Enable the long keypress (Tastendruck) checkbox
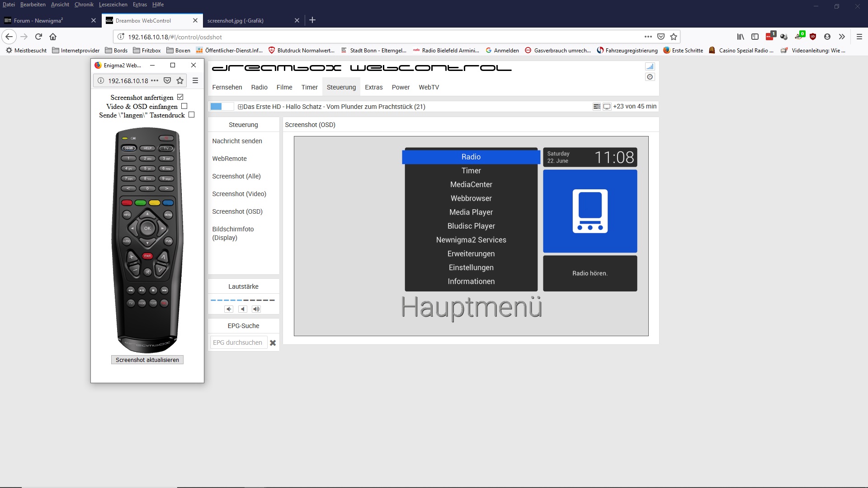Image resolution: width=868 pixels, height=488 pixels. point(191,115)
